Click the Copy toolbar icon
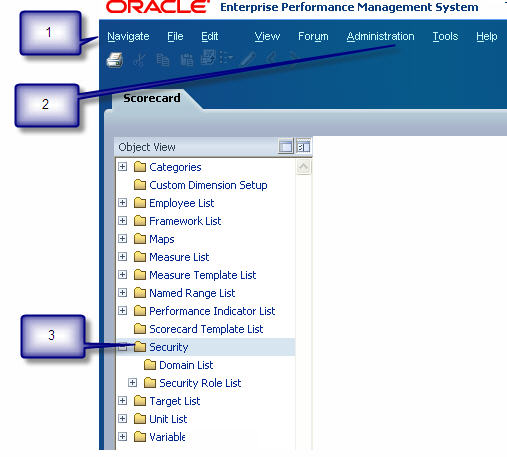This screenshot has width=507, height=457. [x=163, y=60]
